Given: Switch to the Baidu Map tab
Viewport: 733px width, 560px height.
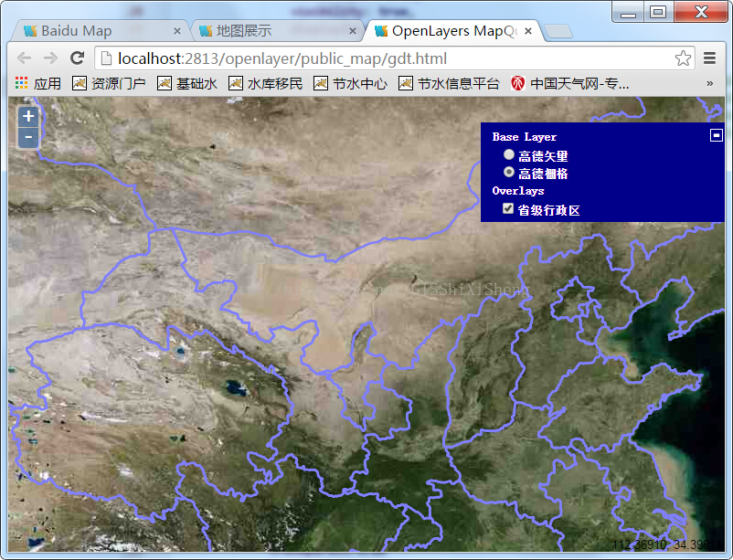Looking at the screenshot, I should click(x=101, y=31).
